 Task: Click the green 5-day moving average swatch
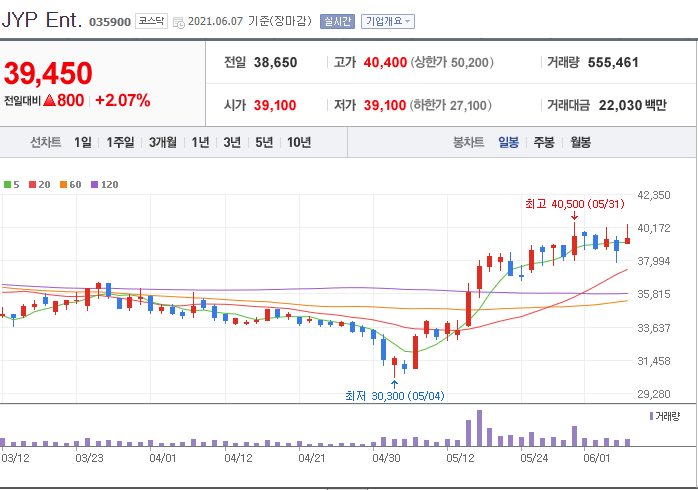(7, 184)
